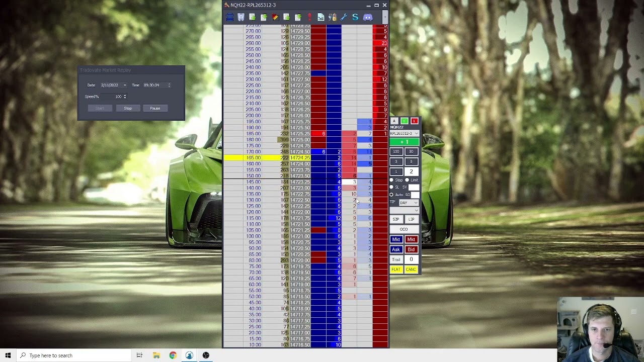Image resolution: width=644 pixels, height=362 pixels.
Task: Open settings with the wrench icon
Action: [344, 18]
